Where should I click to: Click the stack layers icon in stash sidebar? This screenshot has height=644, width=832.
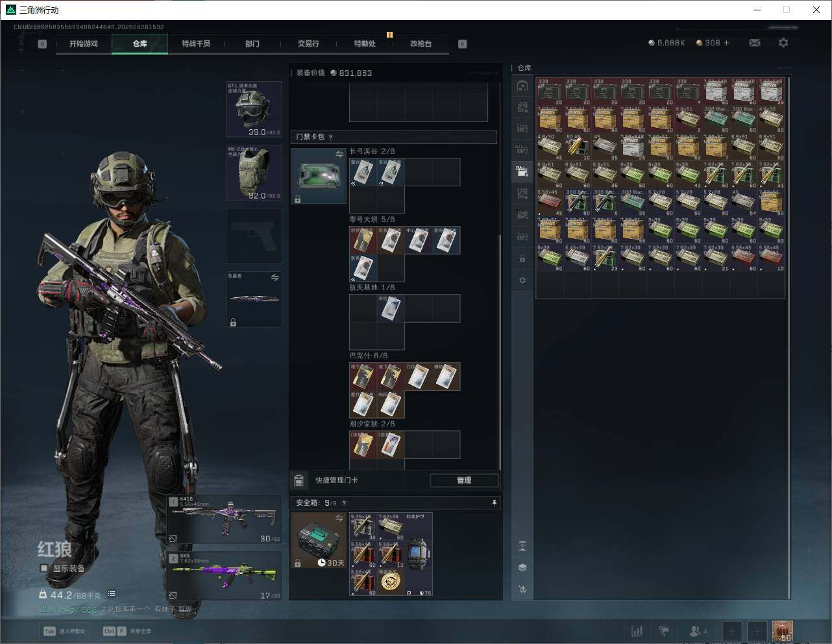point(522,567)
